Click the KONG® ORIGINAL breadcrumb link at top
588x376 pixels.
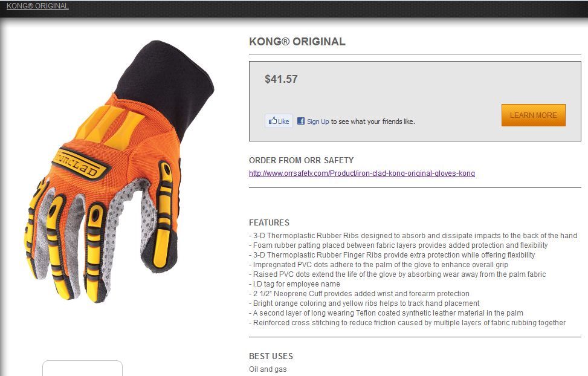click(37, 5)
